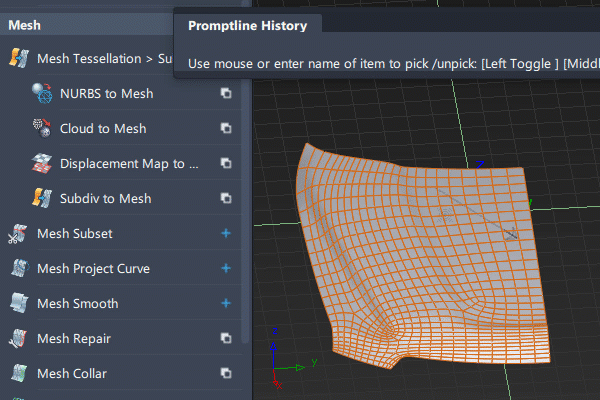Select the NURBS to Mesh tool icon

[41, 94]
